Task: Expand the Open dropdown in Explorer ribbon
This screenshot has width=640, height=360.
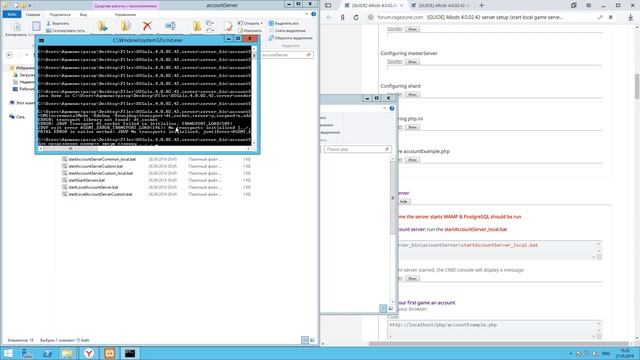Action: (x=250, y=23)
